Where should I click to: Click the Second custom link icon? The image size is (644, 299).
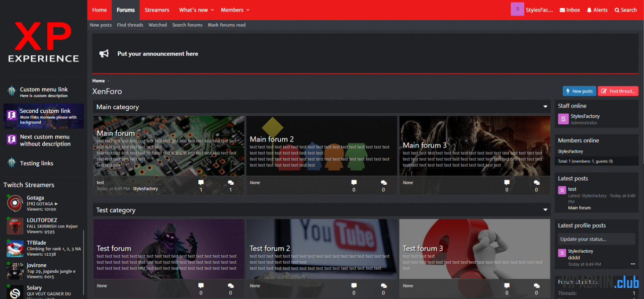click(x=12, y=116)
